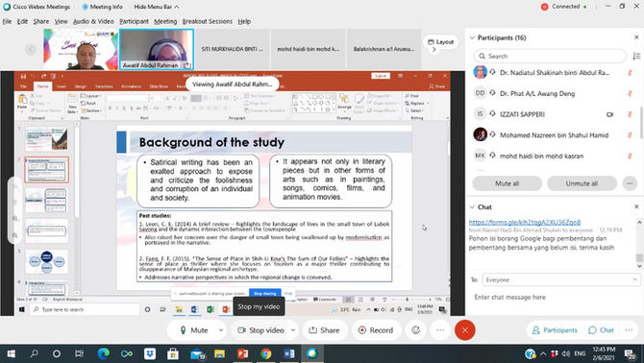Toggle the Chat panel button

pyautogui.click(x=601, y=330)
